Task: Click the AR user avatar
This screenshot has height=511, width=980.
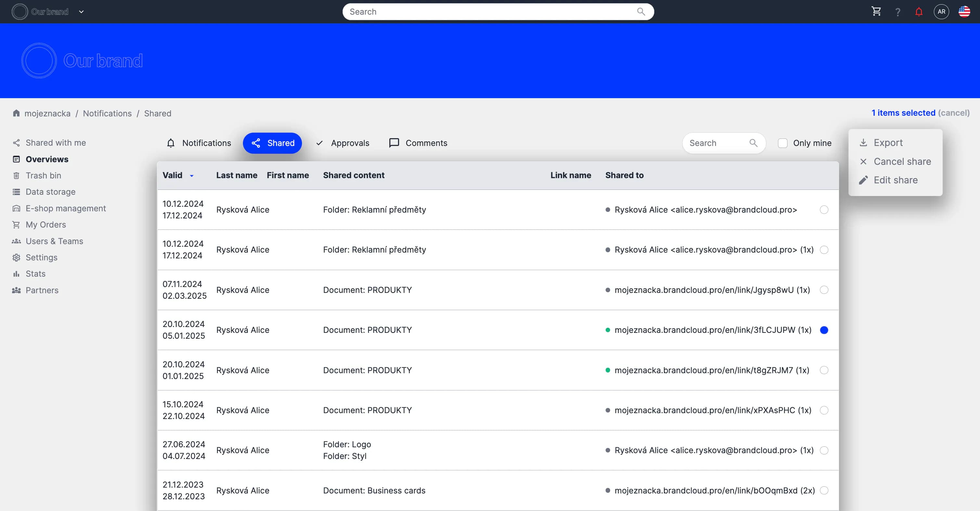Action: pos(941,12)
